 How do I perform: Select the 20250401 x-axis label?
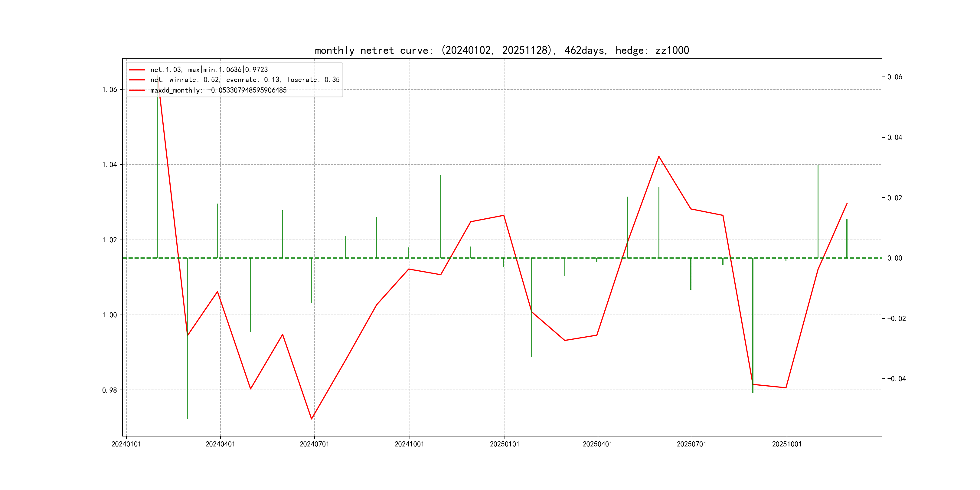(x=597, y=444)
